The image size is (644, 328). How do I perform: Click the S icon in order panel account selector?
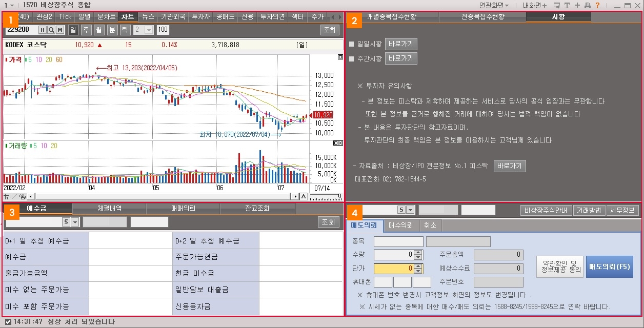point(402,210)
